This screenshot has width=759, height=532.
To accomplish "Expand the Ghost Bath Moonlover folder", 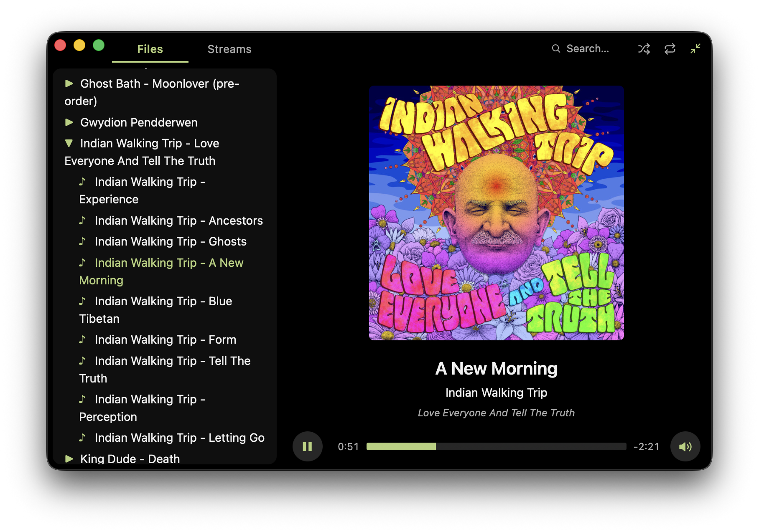I will [69, 84].
